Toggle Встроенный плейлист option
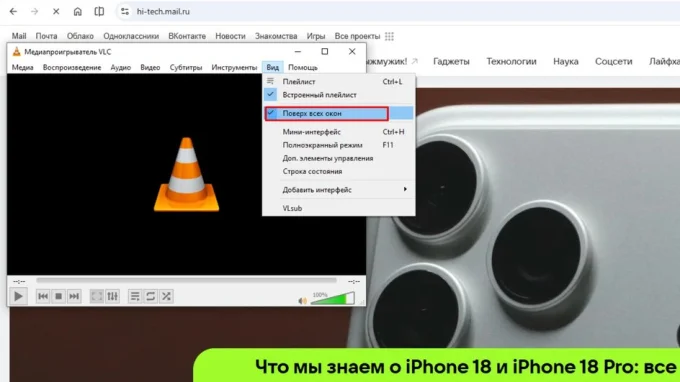The width and height of the screenshot is (680, 382). coord(339,95)
